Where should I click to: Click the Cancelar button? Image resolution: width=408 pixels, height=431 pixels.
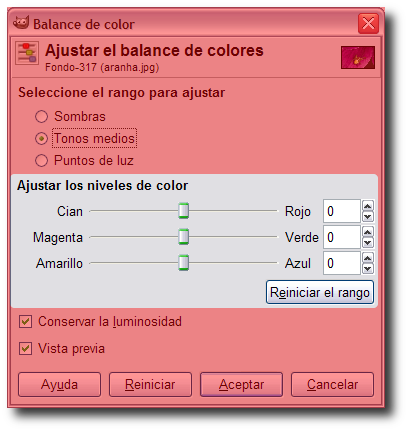(x=332, y=385)
